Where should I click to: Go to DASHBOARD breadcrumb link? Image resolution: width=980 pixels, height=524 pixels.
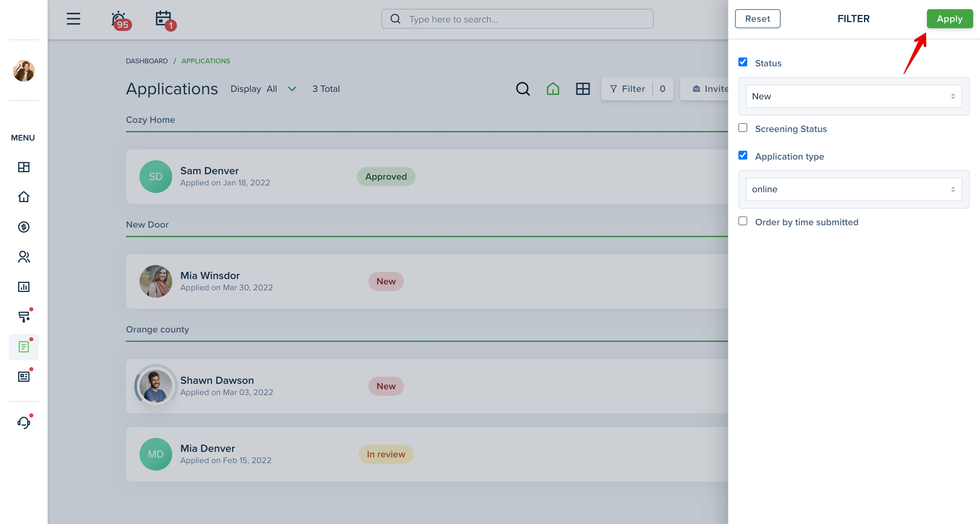coord(146,61)
